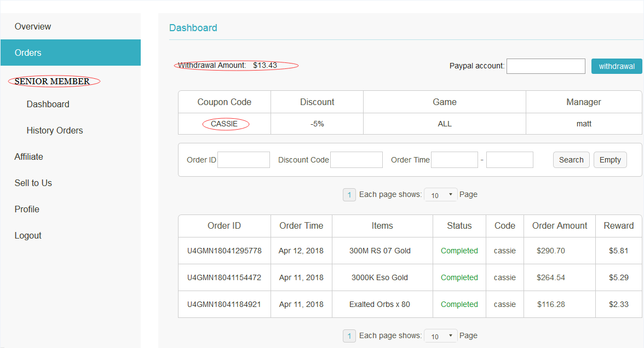The width and height of the screenshot is (644, 348).
Task: Click Apr 12, 2018 order date
Action: (301, 251)
